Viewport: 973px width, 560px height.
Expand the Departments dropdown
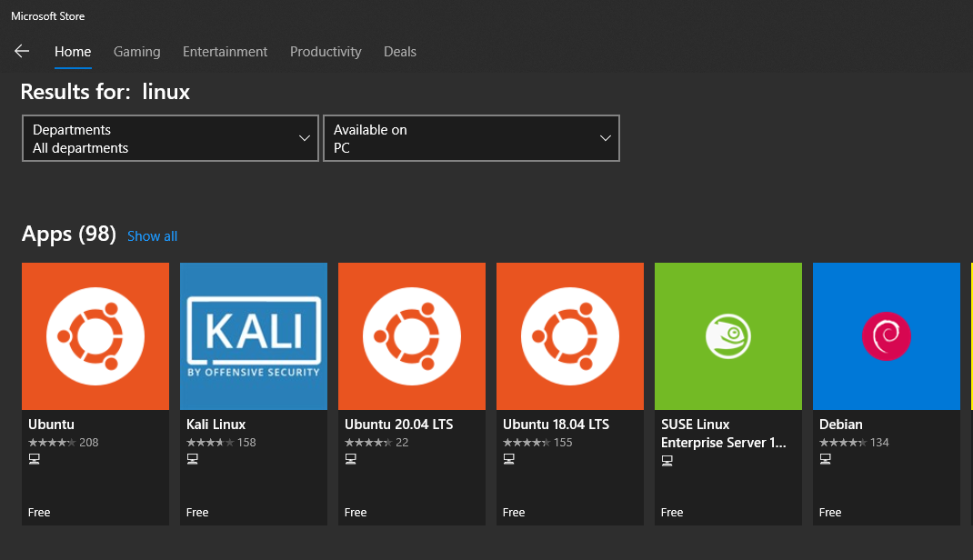pos(170,138)
